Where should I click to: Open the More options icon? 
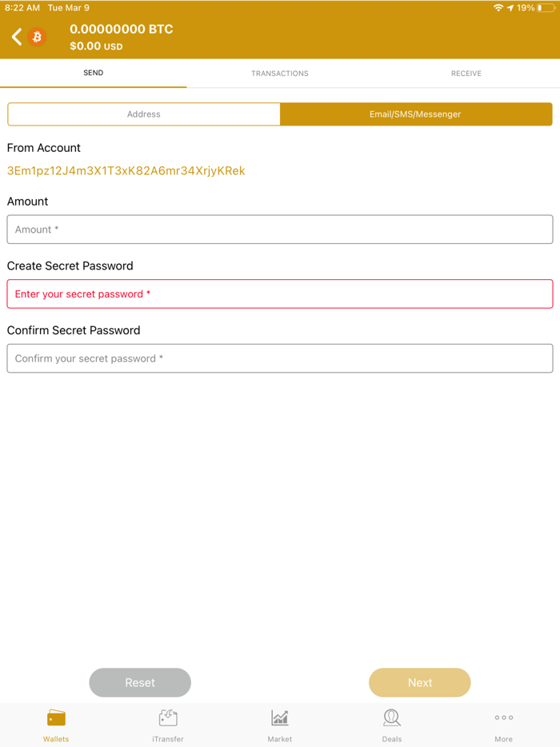[x=503, y=722]
